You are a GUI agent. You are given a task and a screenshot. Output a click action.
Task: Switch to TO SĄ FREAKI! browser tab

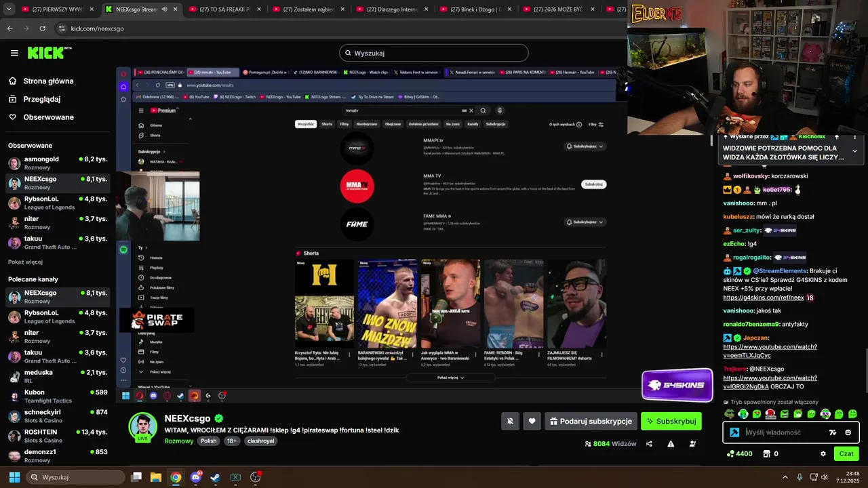(225, 9)
